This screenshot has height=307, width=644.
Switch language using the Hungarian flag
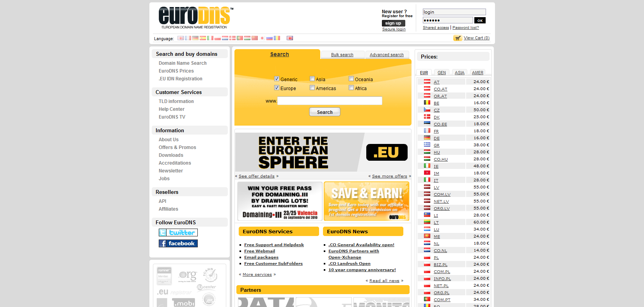tap(247, 38)
